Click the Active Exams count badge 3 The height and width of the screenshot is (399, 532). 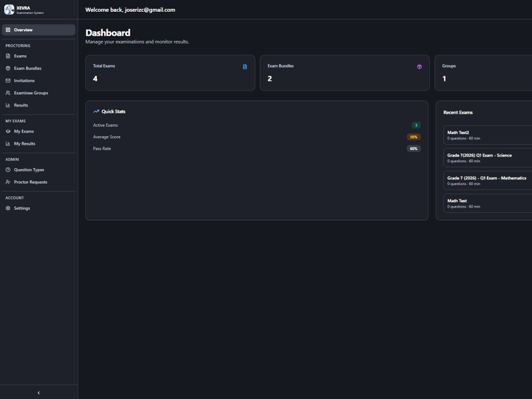(417, 125)
